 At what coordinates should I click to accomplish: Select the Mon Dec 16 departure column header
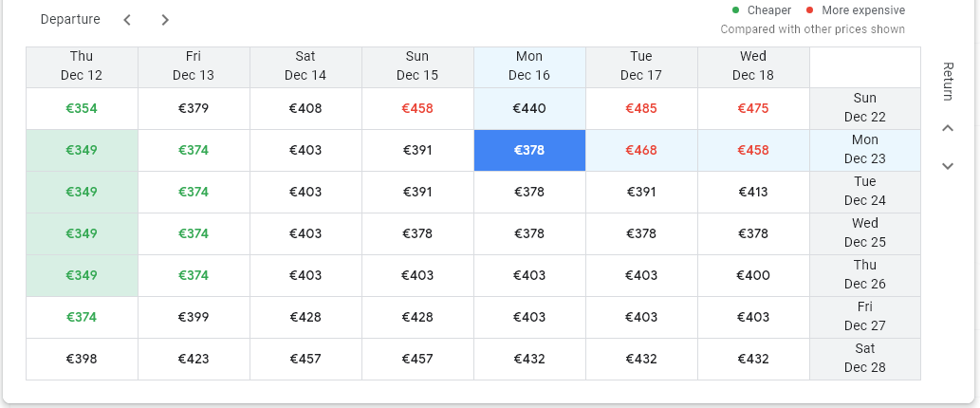tap(529, 66)
